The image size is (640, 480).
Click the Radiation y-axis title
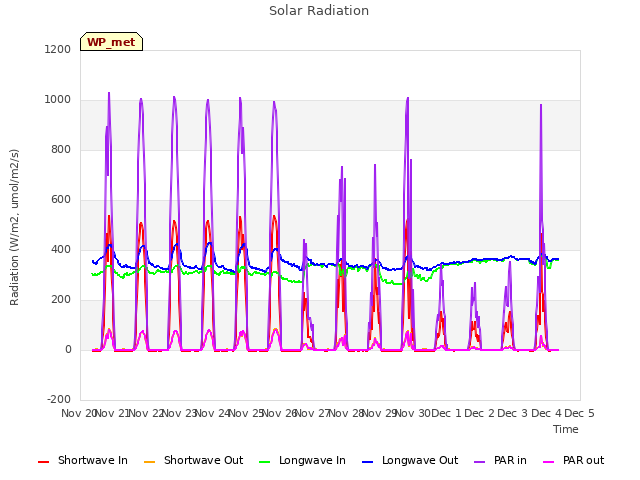14,227
